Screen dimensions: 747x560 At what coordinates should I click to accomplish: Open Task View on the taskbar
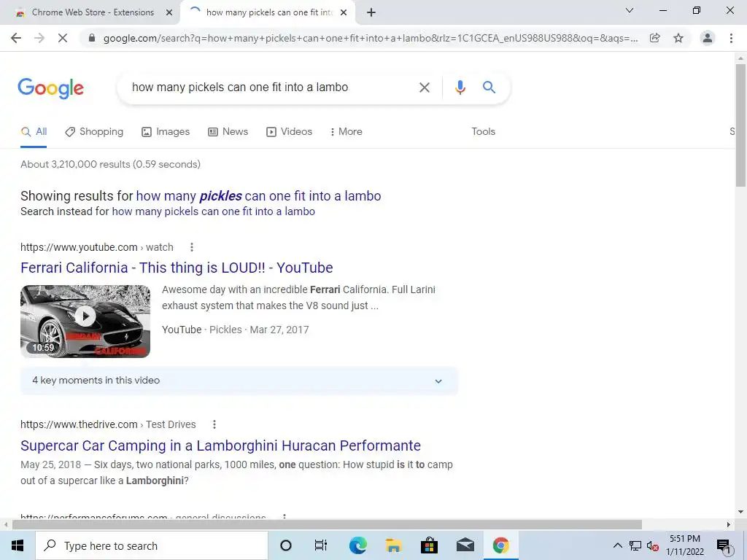click(321, 545)
